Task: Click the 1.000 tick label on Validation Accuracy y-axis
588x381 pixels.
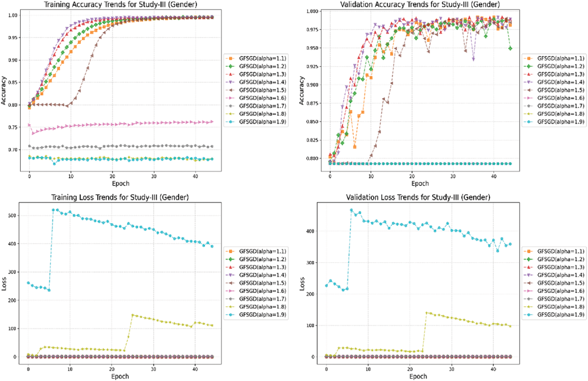Action: tap(312, 11)
